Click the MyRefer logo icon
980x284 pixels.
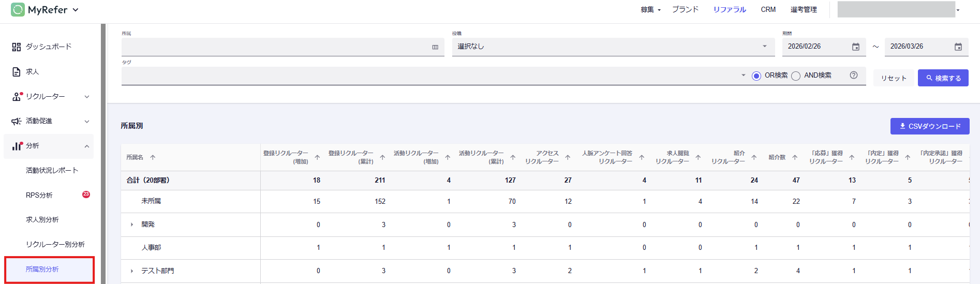[x=18, y=10]
